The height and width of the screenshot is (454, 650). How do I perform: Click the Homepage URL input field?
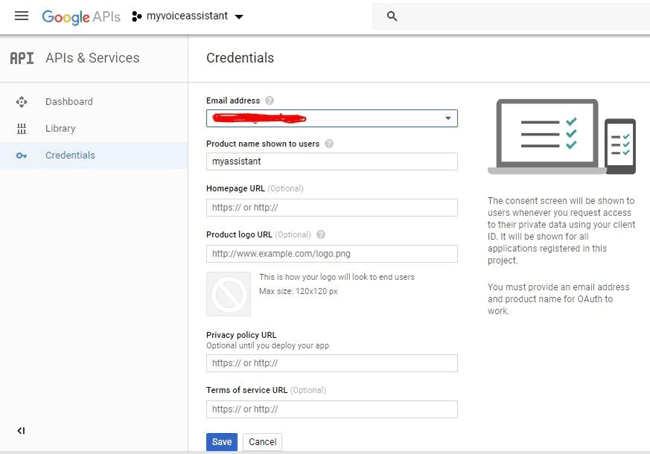332,208
